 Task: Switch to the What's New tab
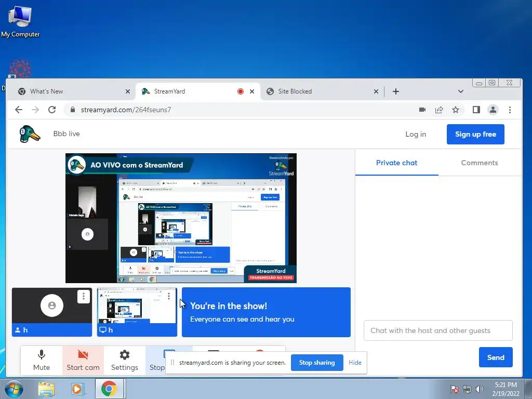[x=74, y=91]
